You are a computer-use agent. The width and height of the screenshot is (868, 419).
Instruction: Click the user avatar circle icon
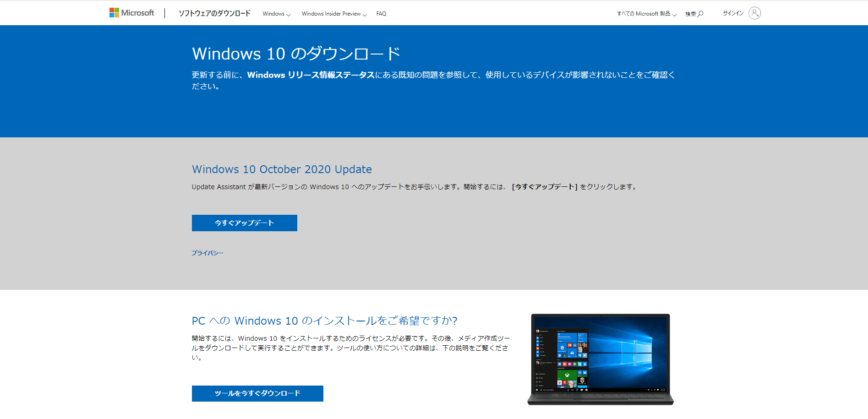[x=754, y=13]
